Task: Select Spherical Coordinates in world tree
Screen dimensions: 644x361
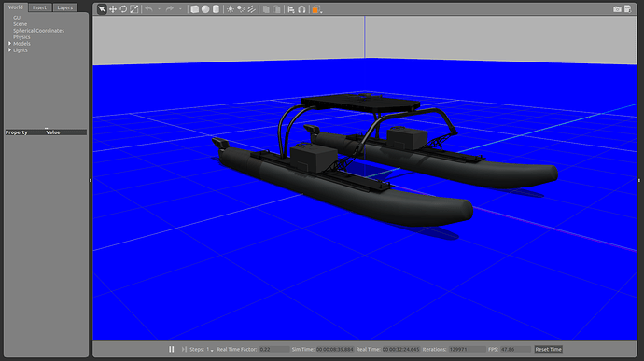Action: coord(38,31)
